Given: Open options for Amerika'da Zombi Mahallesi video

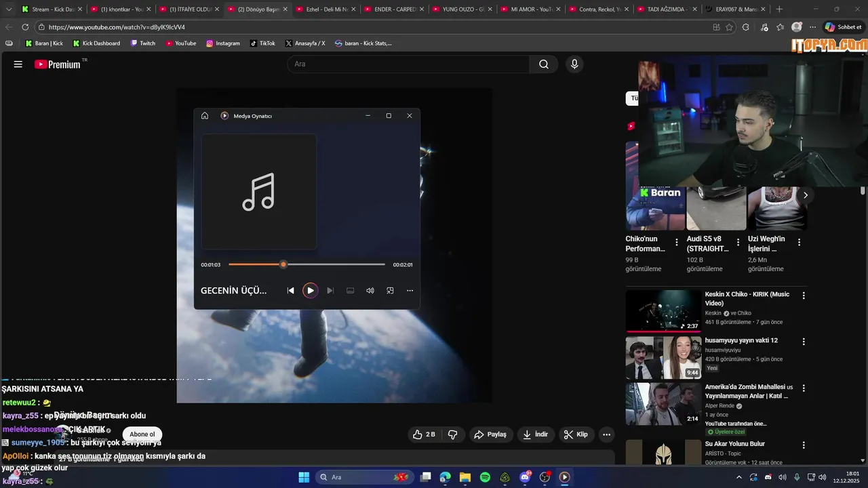Looking at the screenshot, I should [804, 388].
